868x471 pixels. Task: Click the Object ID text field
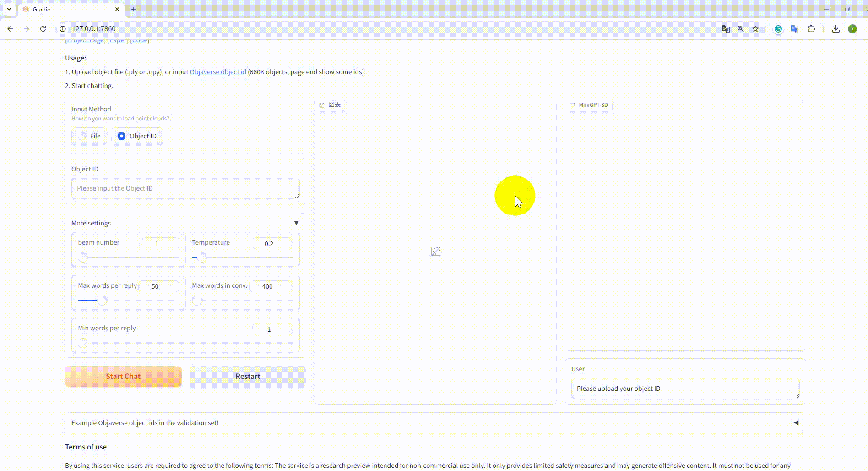[x=185, y=188]
